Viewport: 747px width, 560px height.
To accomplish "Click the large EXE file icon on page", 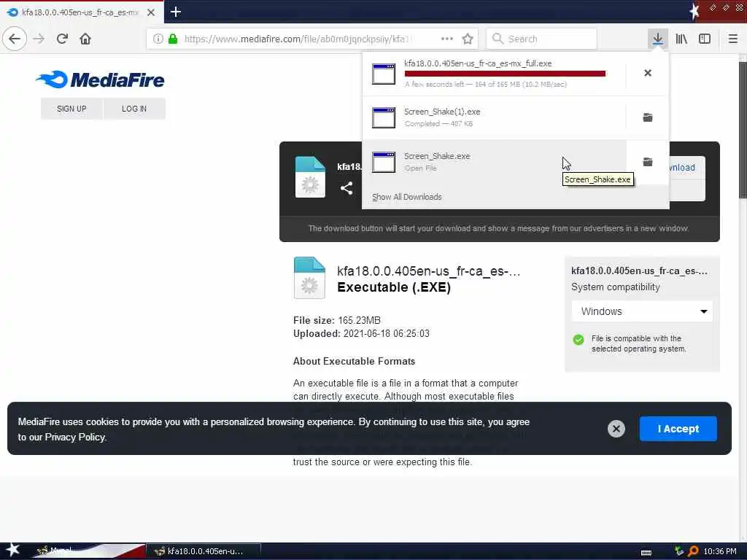I will (x=309, y=278).
